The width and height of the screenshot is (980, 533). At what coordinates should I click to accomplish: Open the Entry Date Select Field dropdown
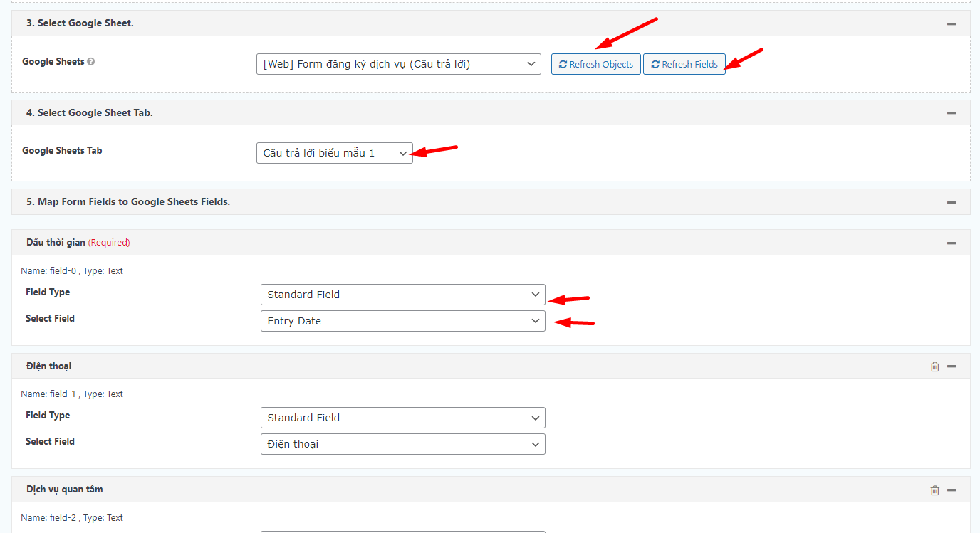coord(403,321)
